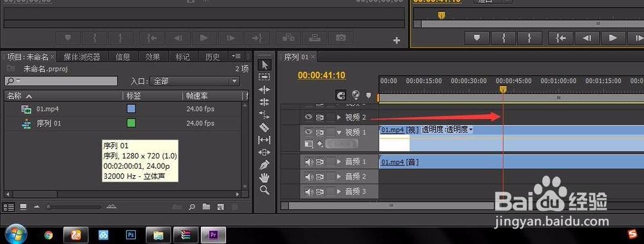Click program monitor Mark In button

(x=504, y=38)
